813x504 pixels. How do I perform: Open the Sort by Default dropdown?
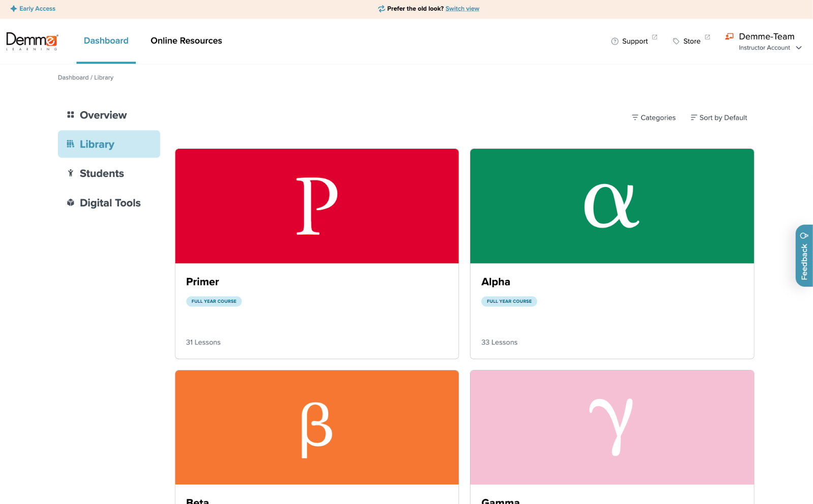coord(718,117)
